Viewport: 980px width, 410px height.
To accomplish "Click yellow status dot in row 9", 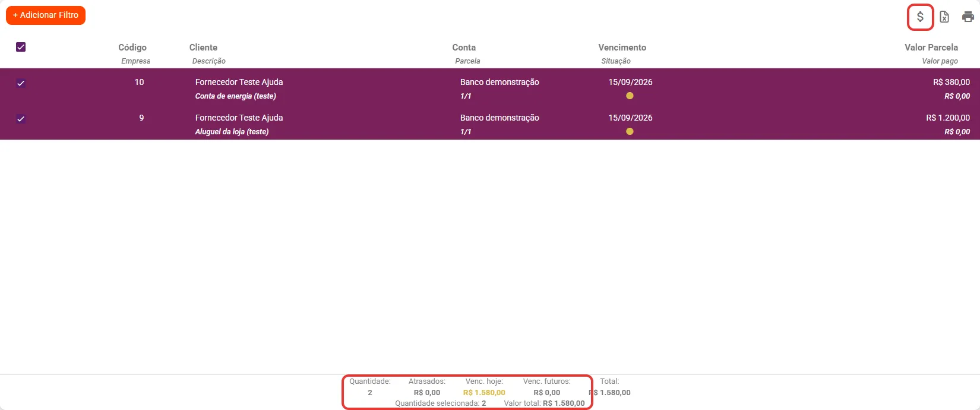I will coord(630,131).
